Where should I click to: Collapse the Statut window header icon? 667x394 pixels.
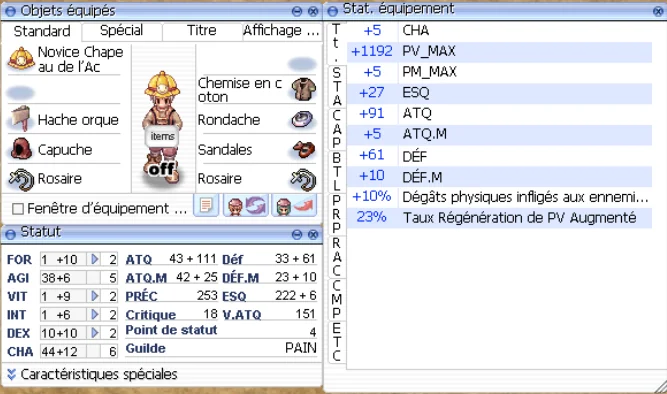click(10, 234)
